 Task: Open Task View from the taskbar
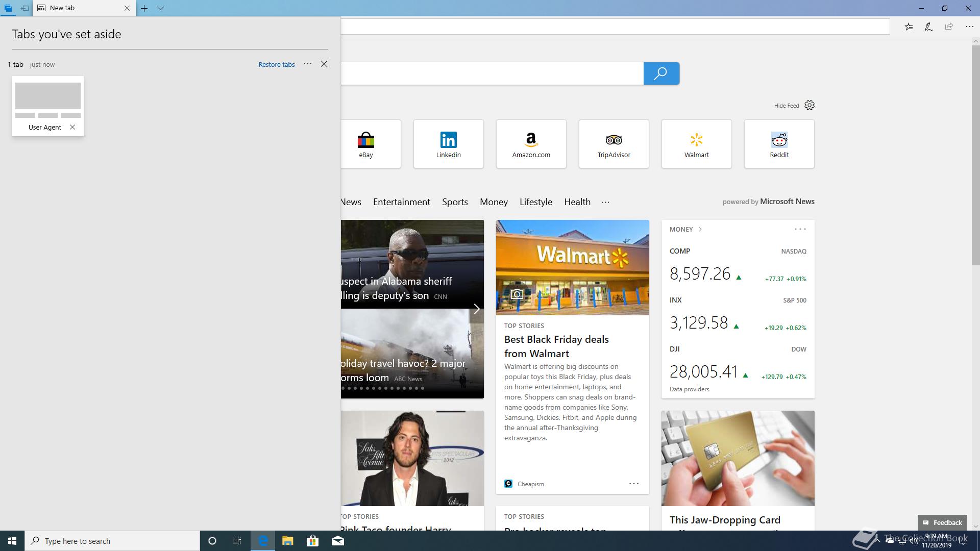237,541
